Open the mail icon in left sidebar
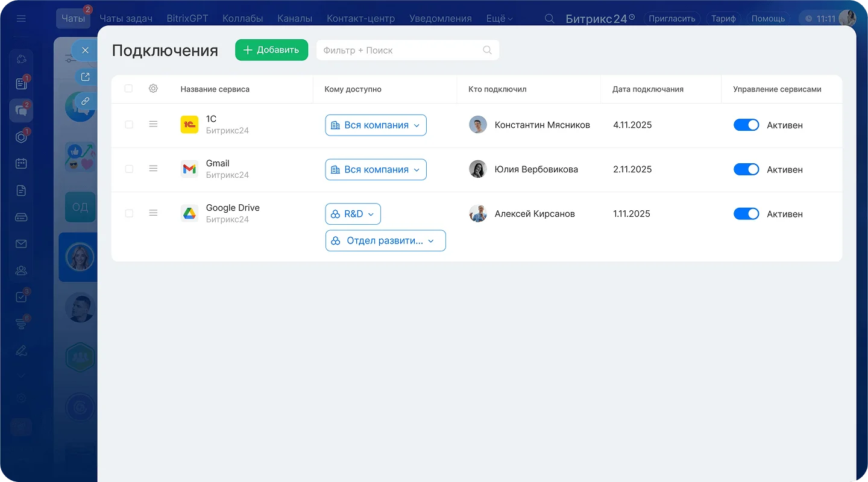 click(21, 244)
